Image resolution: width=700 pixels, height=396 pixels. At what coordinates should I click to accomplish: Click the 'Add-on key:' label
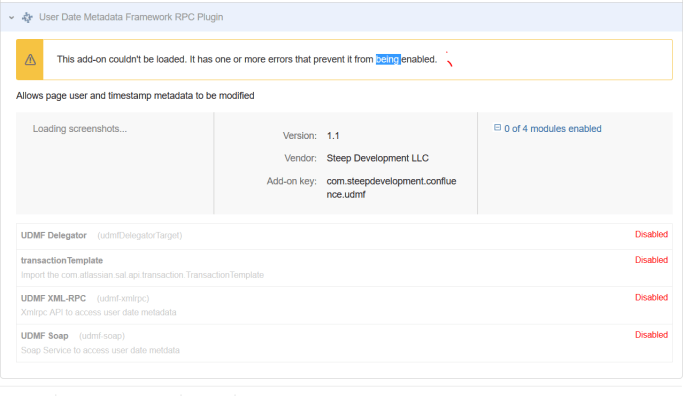(292, 181)
